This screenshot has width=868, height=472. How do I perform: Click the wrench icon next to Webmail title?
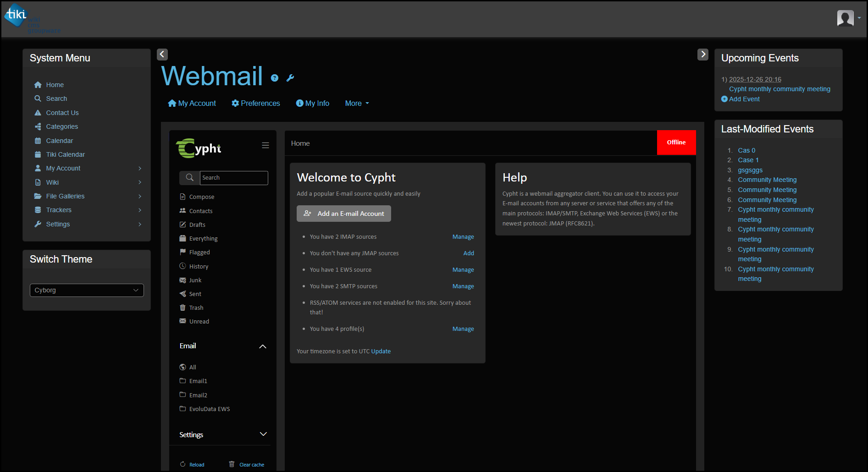(290, 78)
